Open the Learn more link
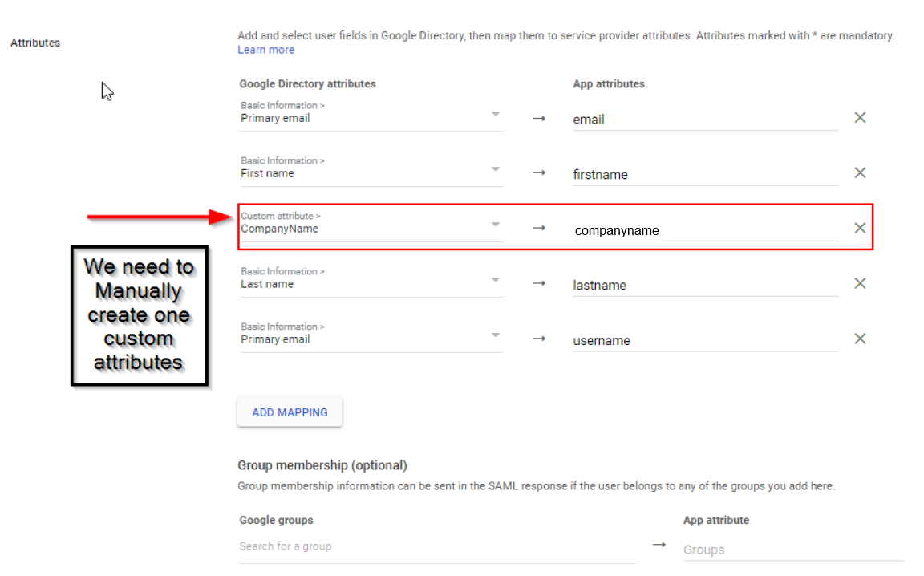 pyautogui.click(x=266, y=50)
